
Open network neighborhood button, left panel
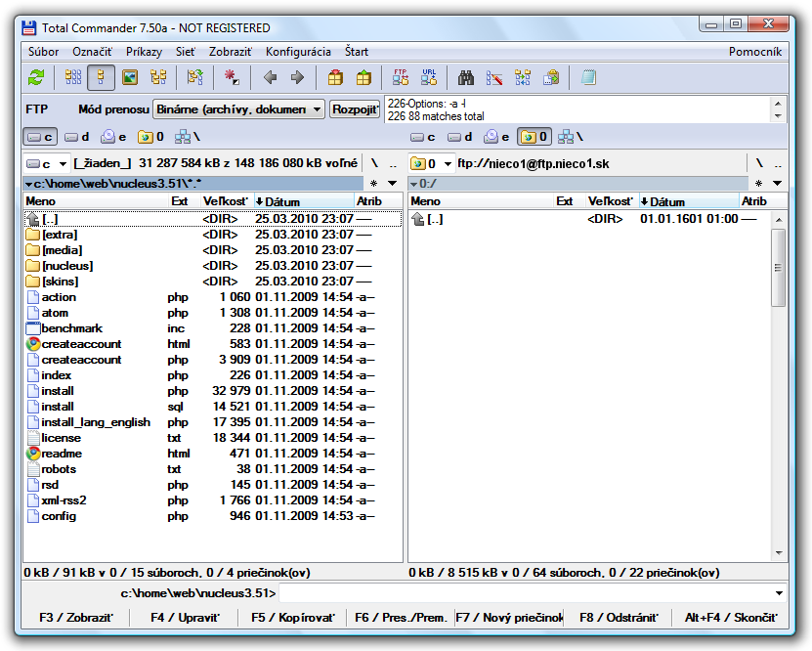click(x=187, y=137)
